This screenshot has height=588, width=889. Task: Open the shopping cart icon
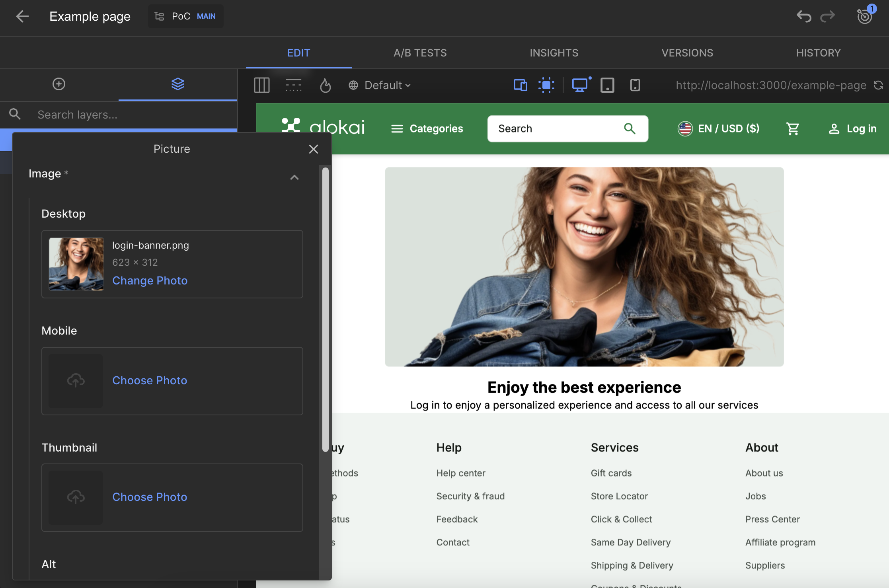click(x=792, y=129)
